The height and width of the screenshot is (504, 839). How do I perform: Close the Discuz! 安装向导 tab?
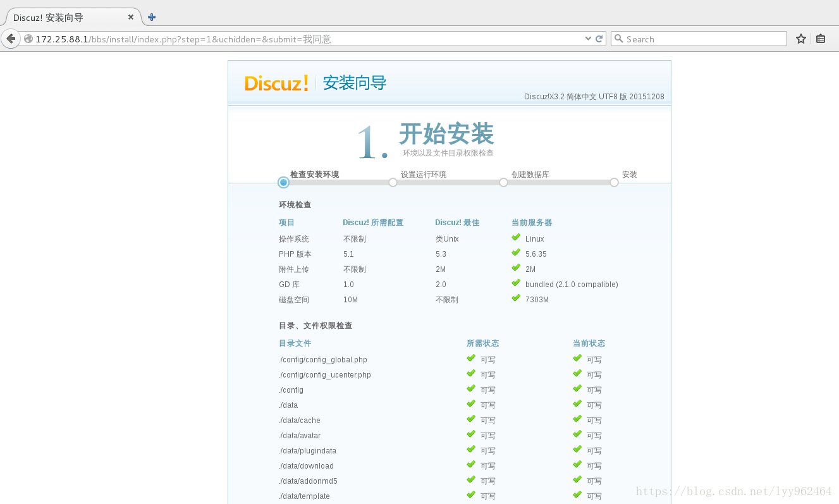pyautogui.click(x=131, y=17)
